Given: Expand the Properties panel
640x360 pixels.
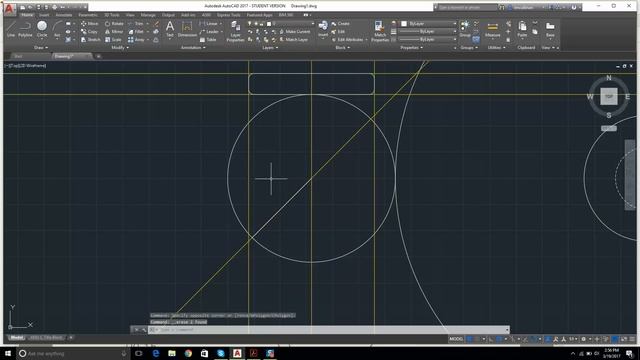Looking at the screenshot, I should [x=411, y=48].
